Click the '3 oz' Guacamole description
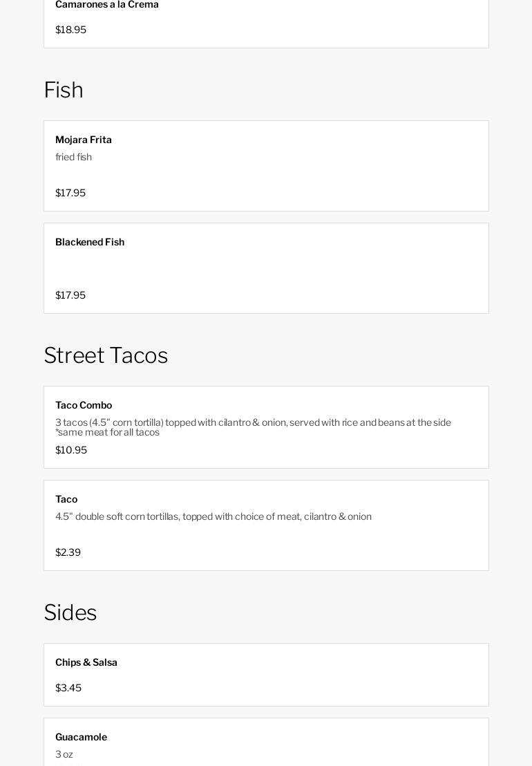 click(x=64, y=754)
